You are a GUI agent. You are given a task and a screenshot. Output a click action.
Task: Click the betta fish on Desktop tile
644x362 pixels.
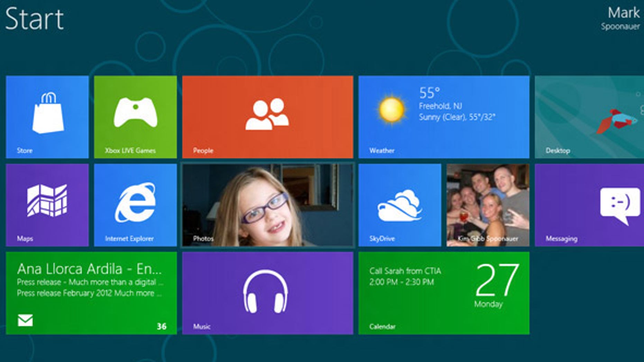pos(617,121)
